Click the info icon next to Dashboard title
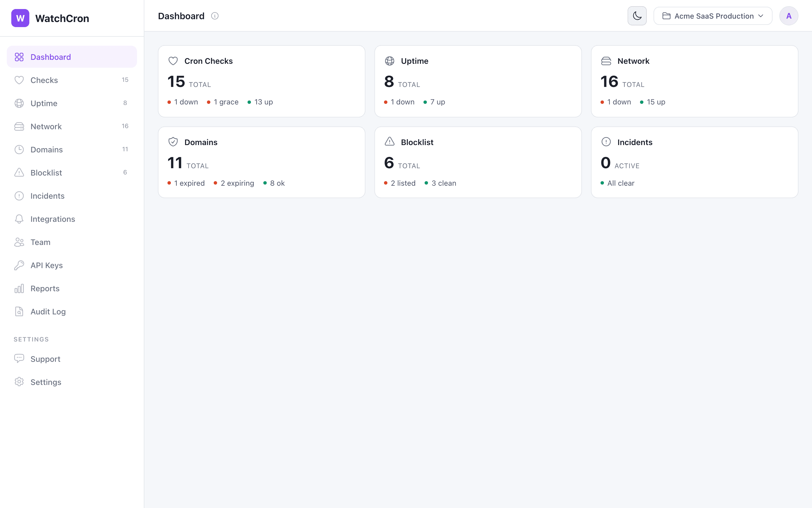Screen dimensions: 812x508 click(x=215, y=16)
